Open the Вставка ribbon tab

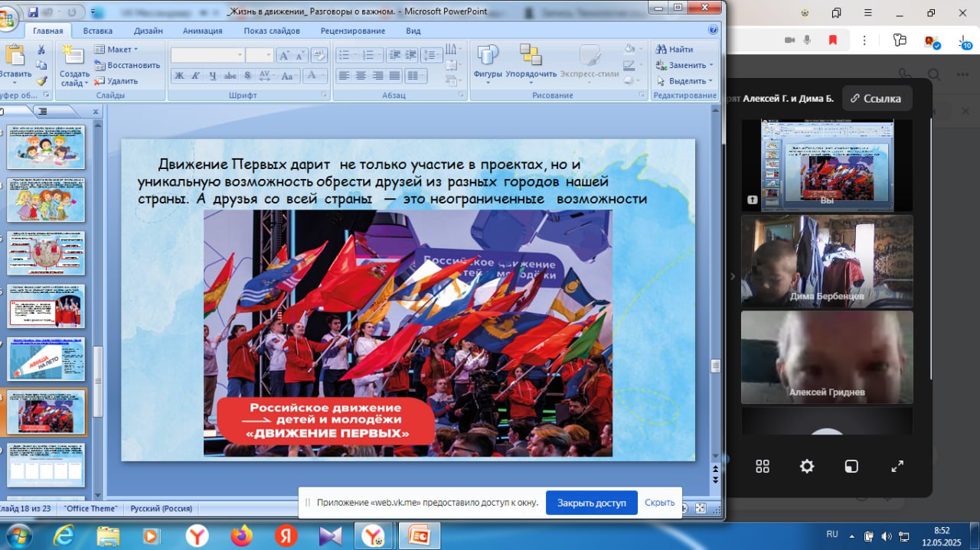[98, 31]
